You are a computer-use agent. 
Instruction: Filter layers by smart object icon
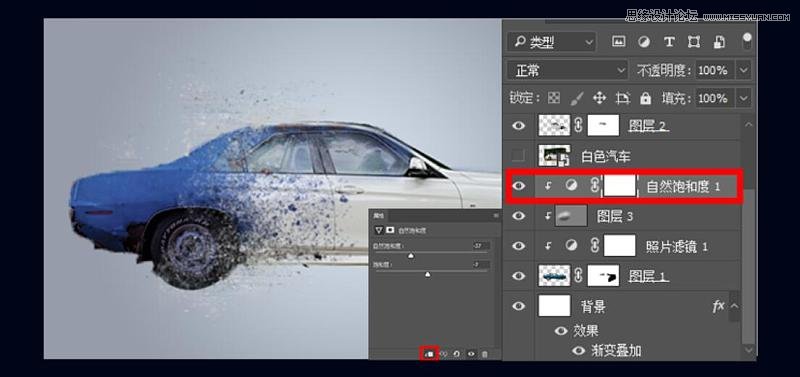click(719, 42)
